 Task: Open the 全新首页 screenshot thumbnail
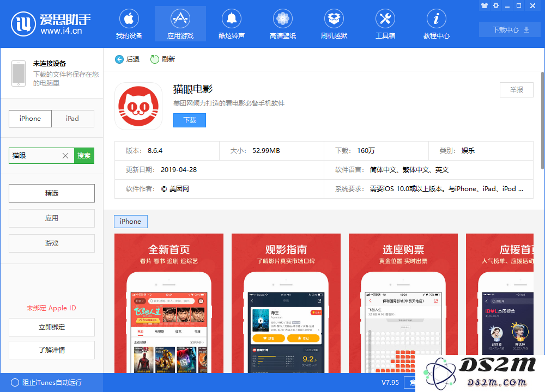pos(169,303)
